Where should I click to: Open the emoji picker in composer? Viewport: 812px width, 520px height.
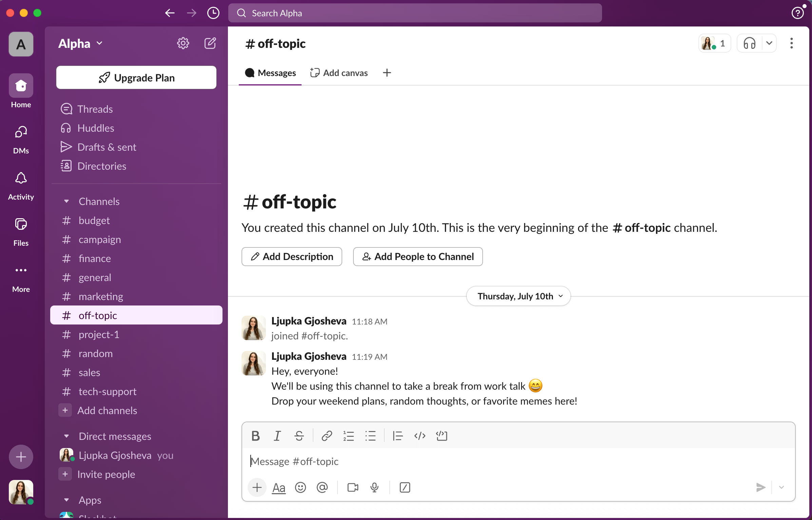(x=300, y=487)
